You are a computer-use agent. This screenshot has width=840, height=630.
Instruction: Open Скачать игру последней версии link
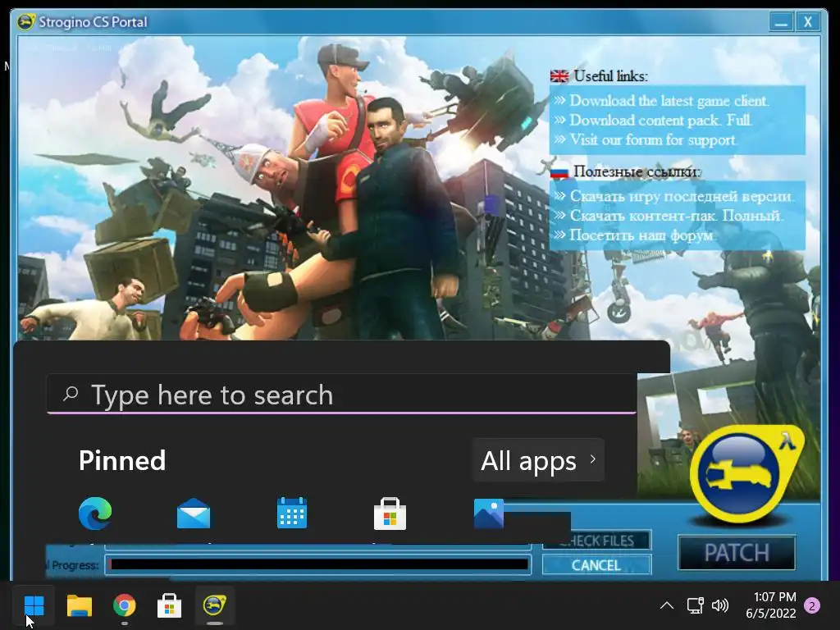(681, 196)
